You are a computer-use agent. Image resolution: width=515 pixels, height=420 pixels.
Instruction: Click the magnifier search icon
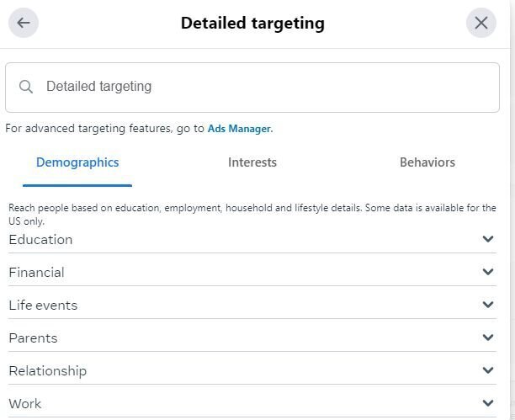coord(25,87)
